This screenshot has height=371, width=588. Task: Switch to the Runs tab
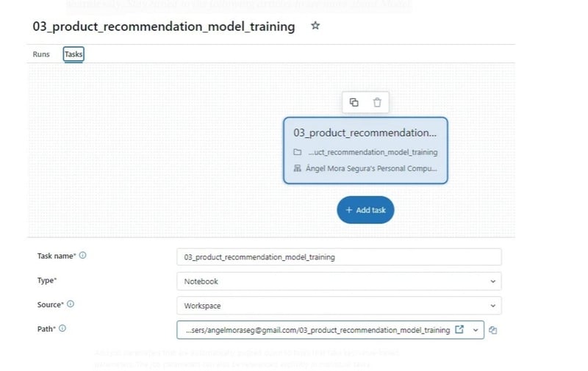pos(41,54)
